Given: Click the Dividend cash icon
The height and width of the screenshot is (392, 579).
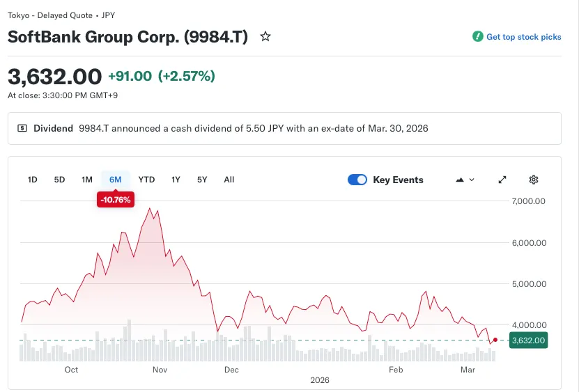Looking at the screenshot, I should pos(22,128).
